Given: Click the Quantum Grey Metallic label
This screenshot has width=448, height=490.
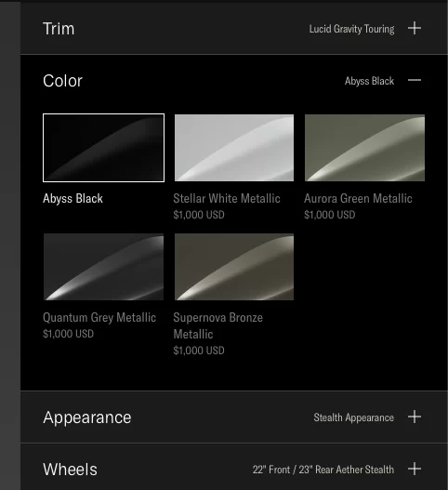Looking at the screenshot, I should (99, 317).
